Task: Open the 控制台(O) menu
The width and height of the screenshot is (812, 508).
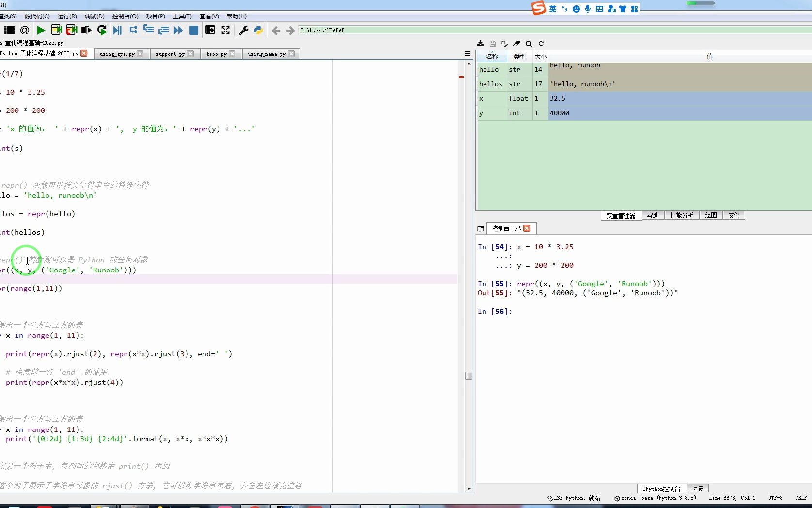Action: [x=125, y=16]
